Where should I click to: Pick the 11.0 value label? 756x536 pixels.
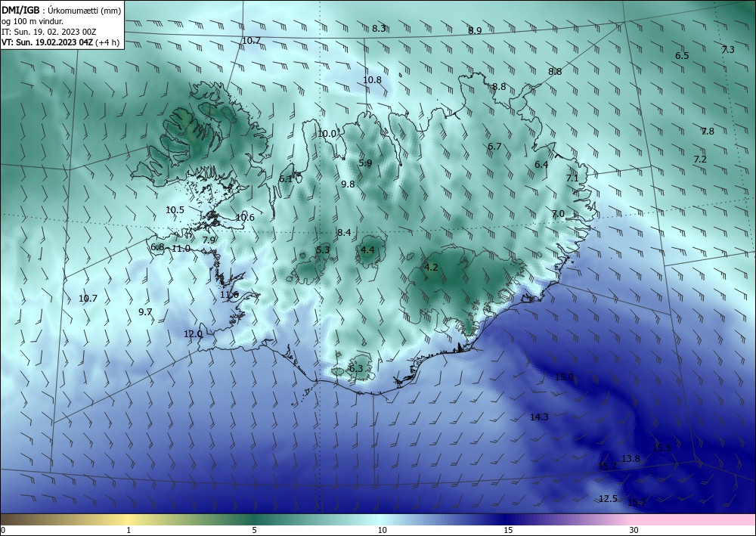click(x=181, y=249)
